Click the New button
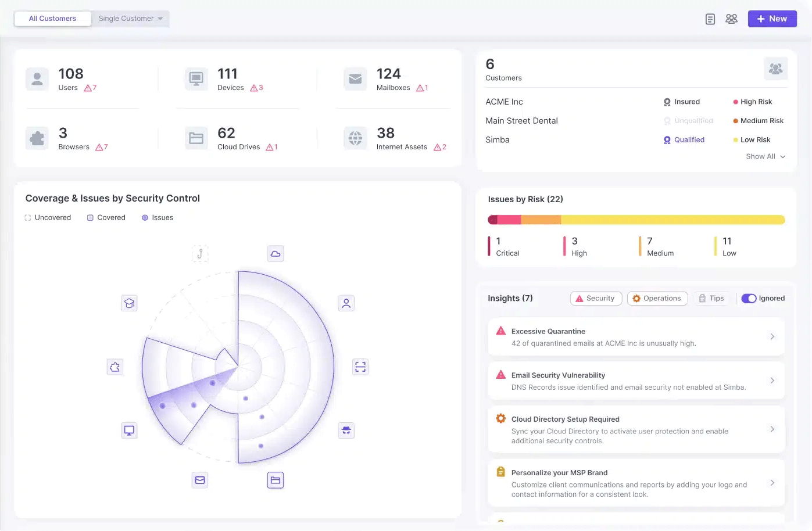This screenshot has width=812, height=531. (772, 19)
